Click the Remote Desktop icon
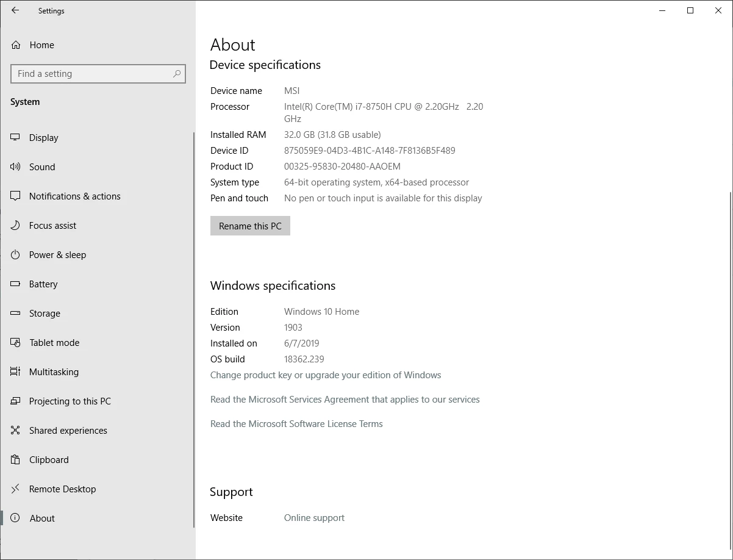733x560 pixels. point(16,489)
